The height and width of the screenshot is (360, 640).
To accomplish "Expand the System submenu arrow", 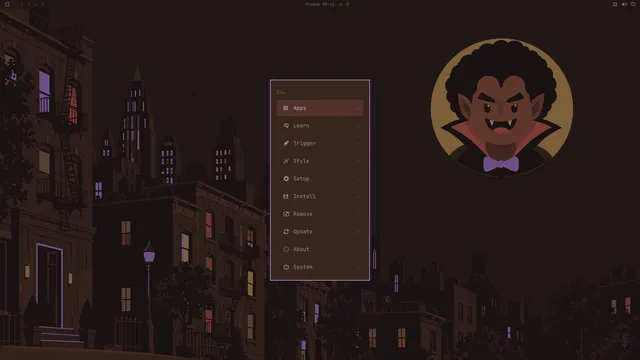I will [358, 267].
